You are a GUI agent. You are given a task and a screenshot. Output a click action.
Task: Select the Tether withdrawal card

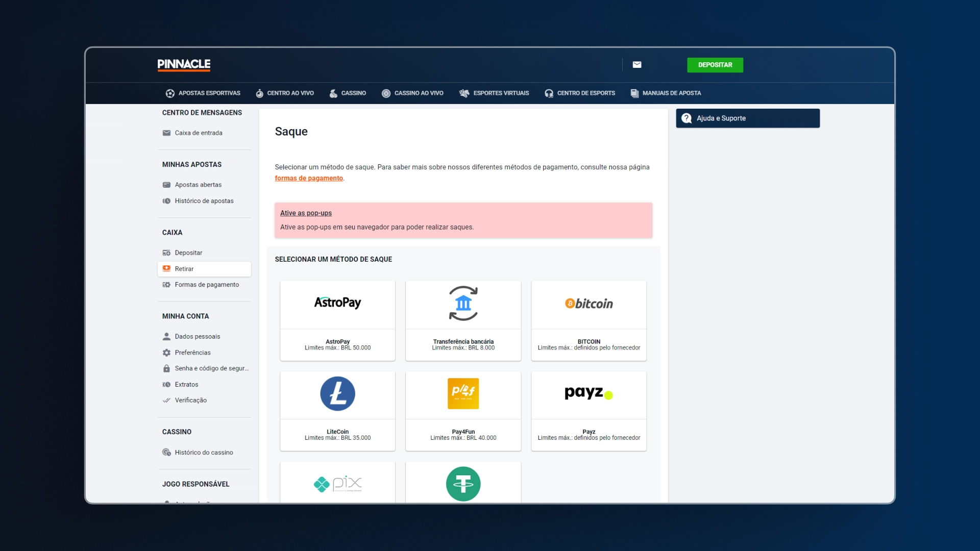(x=463, y=483)
